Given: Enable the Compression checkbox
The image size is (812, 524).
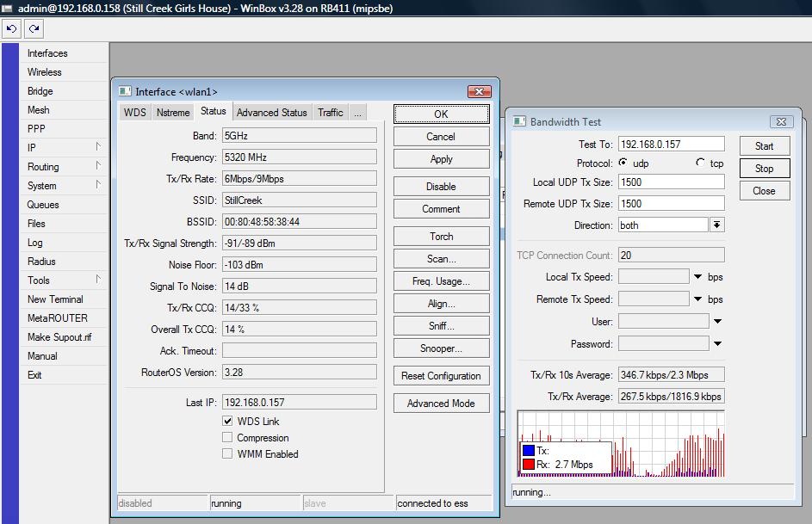Looking at the screenshot, I should [227, 436].
